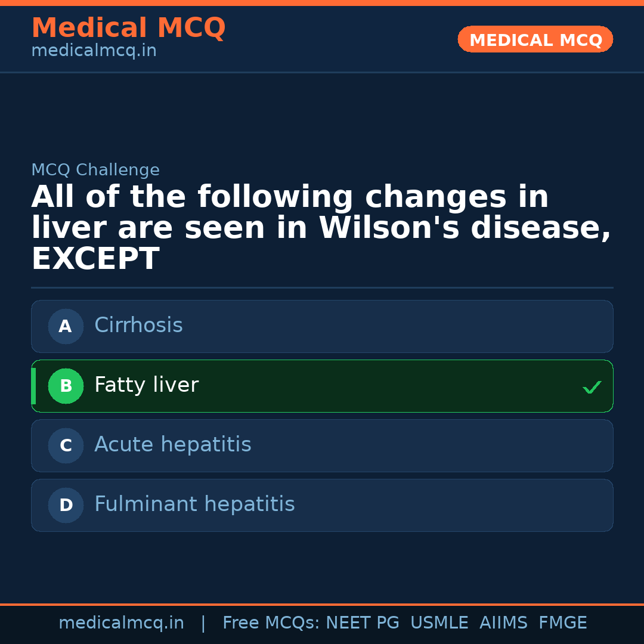This screenshot has height=644, width=644.
Task: Click USMLE in the footer
Action: 439,623
